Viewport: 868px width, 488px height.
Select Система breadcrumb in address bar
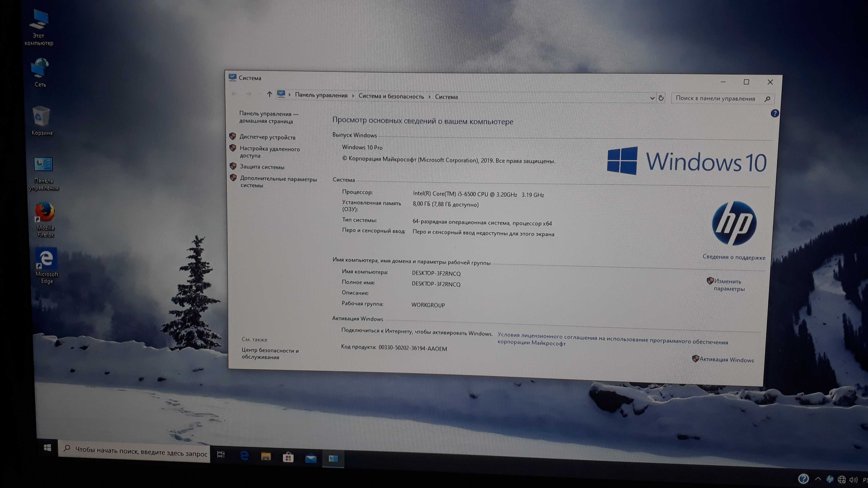coord(446,97)
